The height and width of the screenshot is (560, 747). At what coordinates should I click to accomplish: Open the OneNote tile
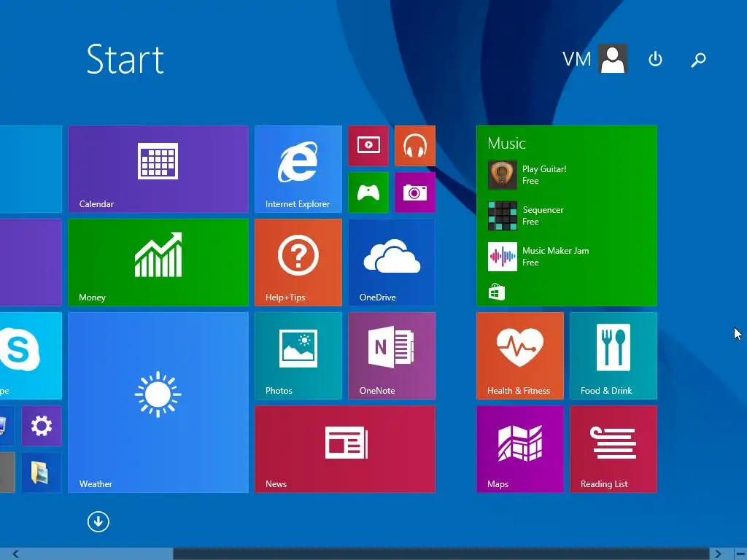click(392, 356)
